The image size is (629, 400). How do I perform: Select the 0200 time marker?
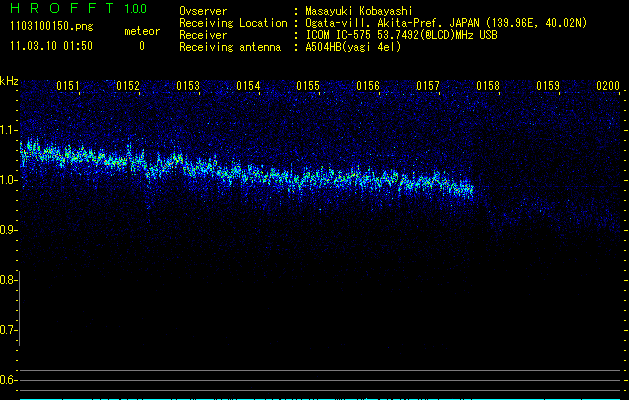coord(608,86)
